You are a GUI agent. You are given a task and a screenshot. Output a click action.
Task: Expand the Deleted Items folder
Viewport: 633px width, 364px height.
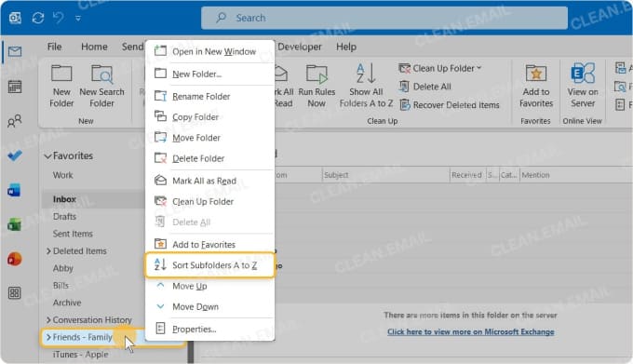(48, 251)
